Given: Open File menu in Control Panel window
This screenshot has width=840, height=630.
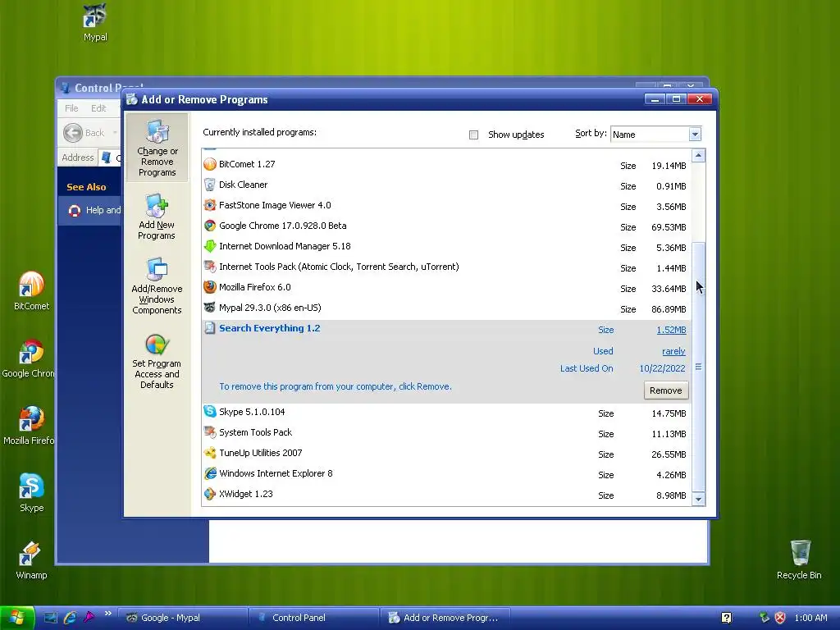Looking at the screenshot, I should 71,108.
